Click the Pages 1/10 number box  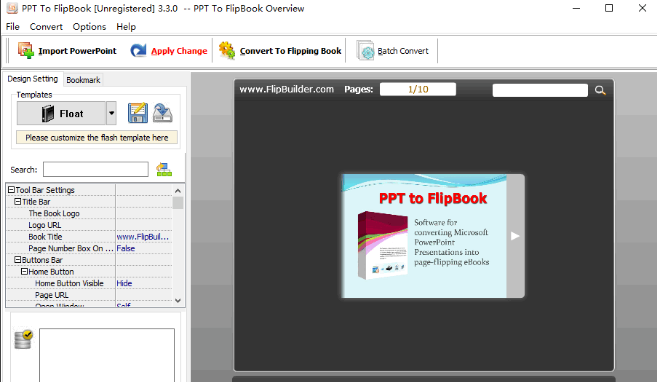coord(418,89)
